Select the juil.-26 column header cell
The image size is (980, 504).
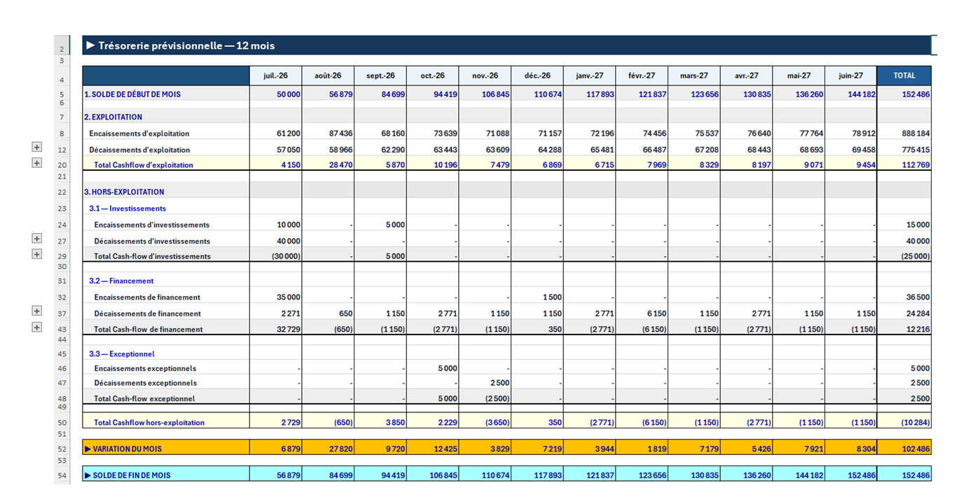tap(276, 76)
